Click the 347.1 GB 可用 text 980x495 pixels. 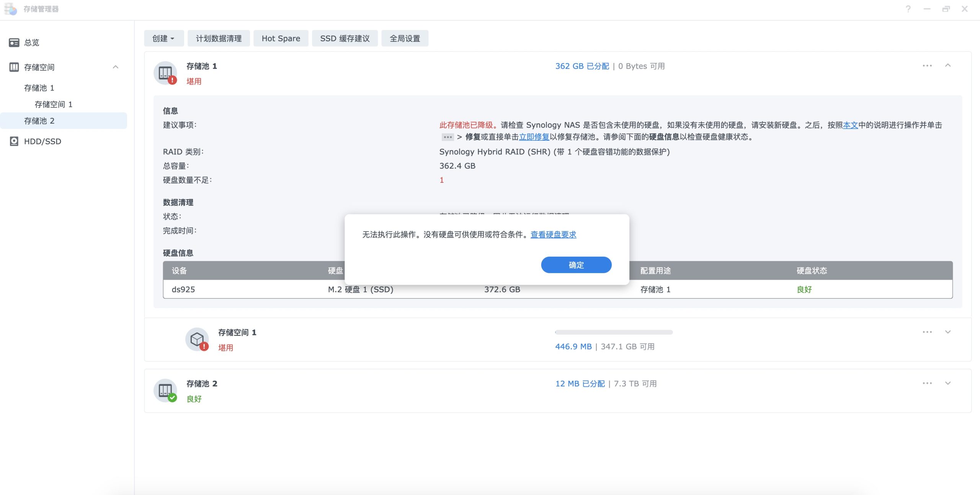pyautogui.click(x=627, y=346)
